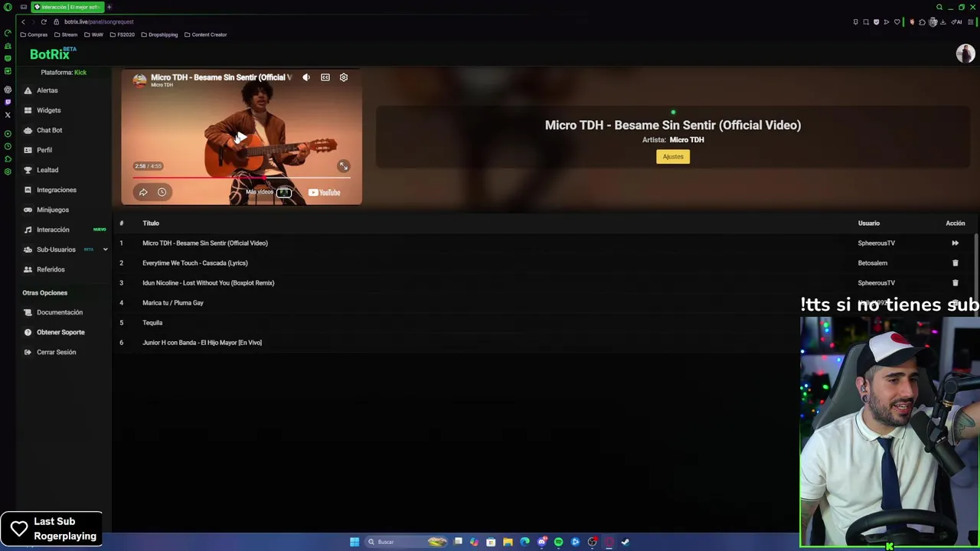980x551 pixels.
Task: Click the browser snapshot capture icon
Action: pos(866,22)
